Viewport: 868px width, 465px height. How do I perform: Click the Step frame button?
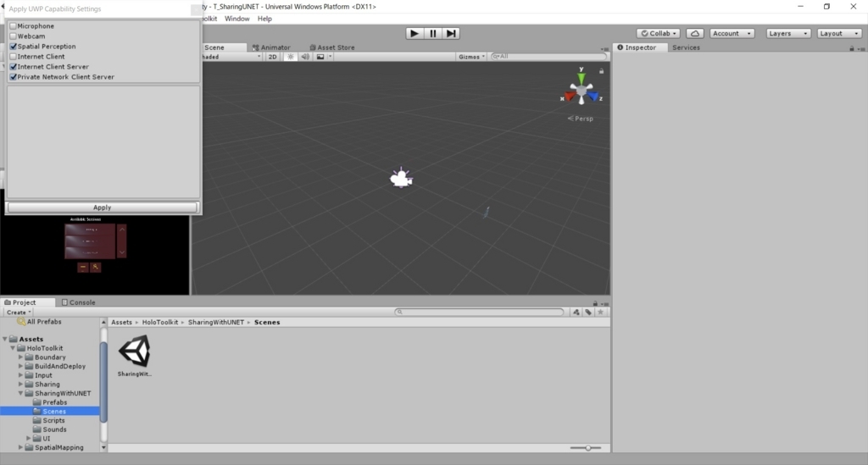(451, 33)
